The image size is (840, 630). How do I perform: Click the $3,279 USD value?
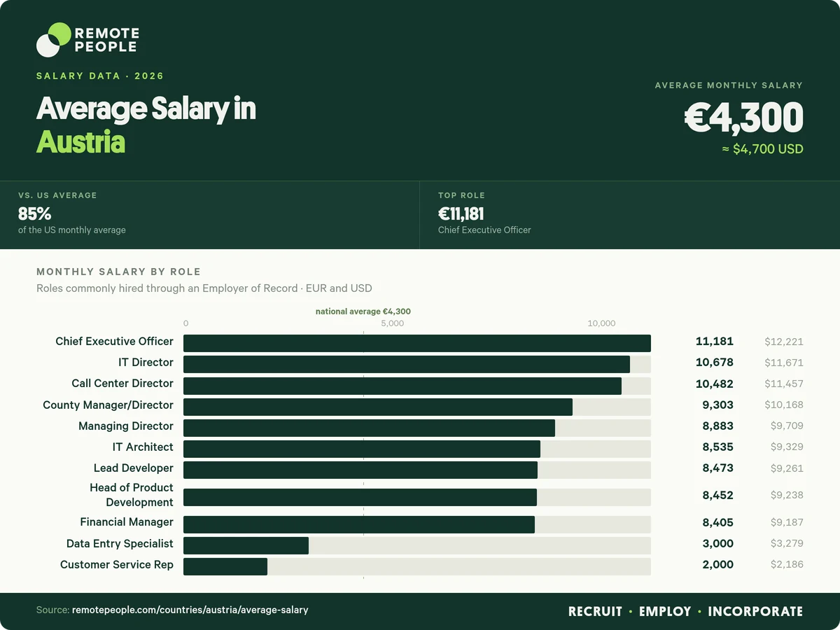[x=787, y=543]
